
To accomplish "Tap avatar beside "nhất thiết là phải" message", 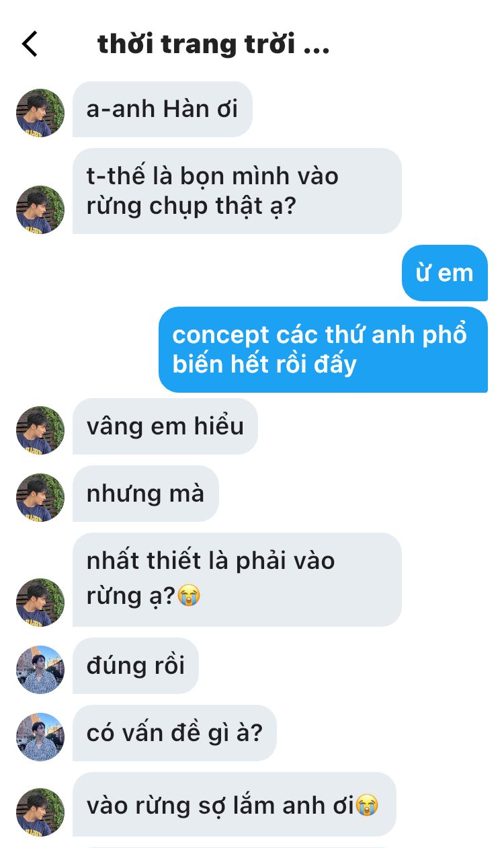I will (x=40, y=603).
